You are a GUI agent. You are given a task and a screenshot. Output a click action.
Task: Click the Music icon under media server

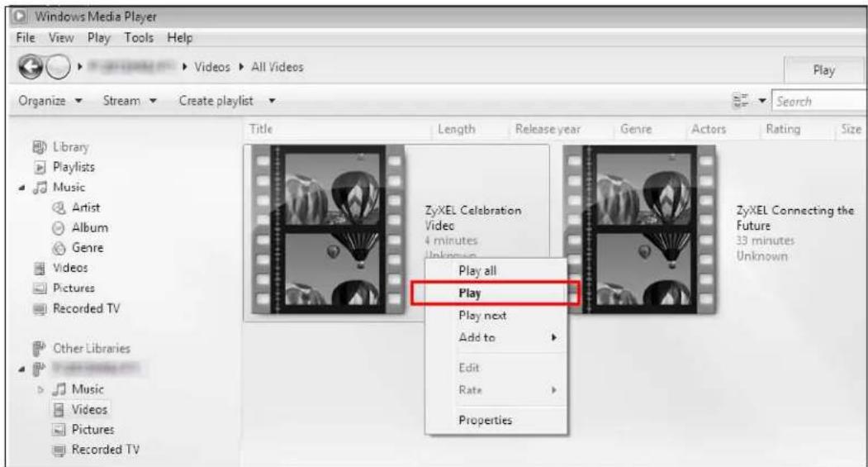59,389
